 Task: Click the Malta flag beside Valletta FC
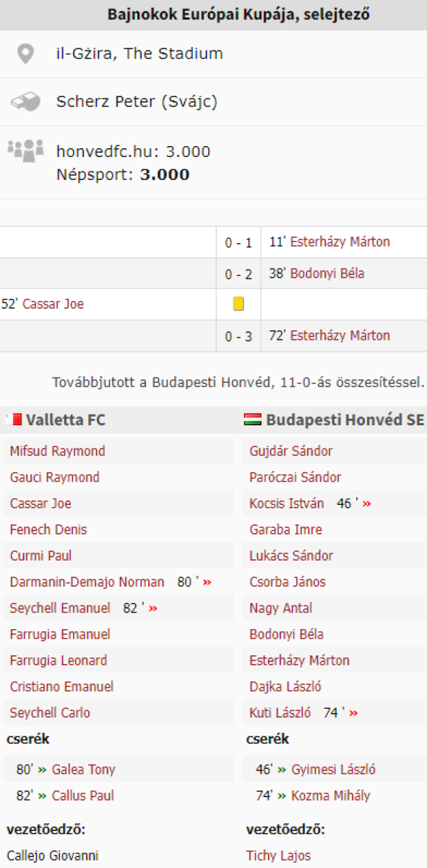tap(13, 420)
